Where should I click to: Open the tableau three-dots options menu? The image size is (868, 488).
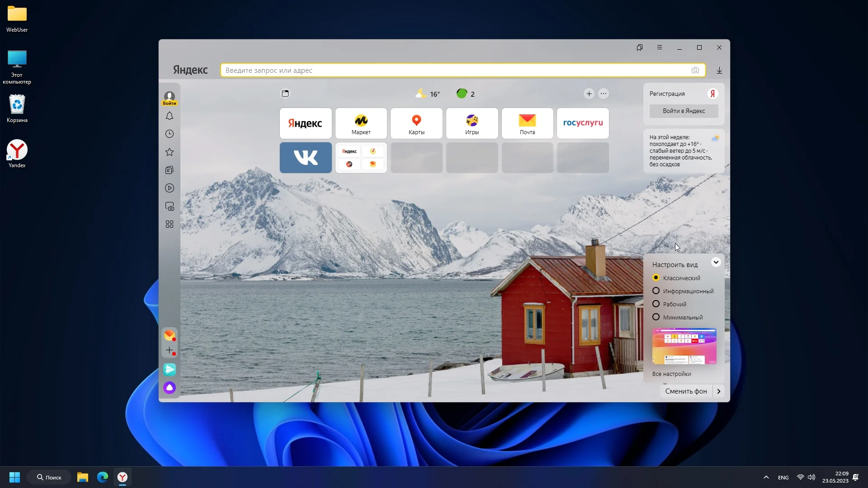(x=604, y=94)
